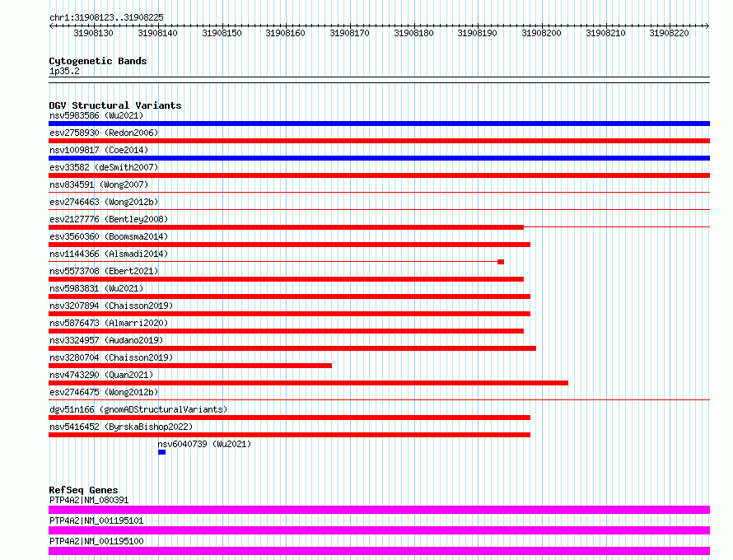Click ruler position 31908160
Viewport: 733px width, 560px height.
click(x=285, y=33)
